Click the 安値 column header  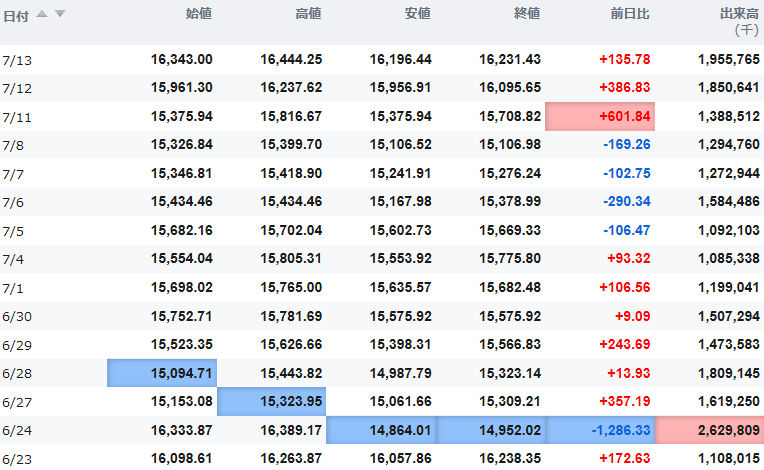(418, 14)
